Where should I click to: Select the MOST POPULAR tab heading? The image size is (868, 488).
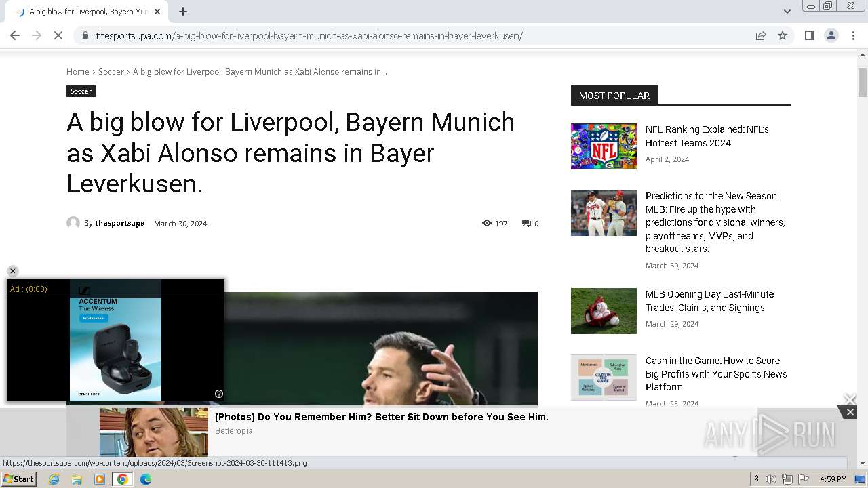coord(614,96)
